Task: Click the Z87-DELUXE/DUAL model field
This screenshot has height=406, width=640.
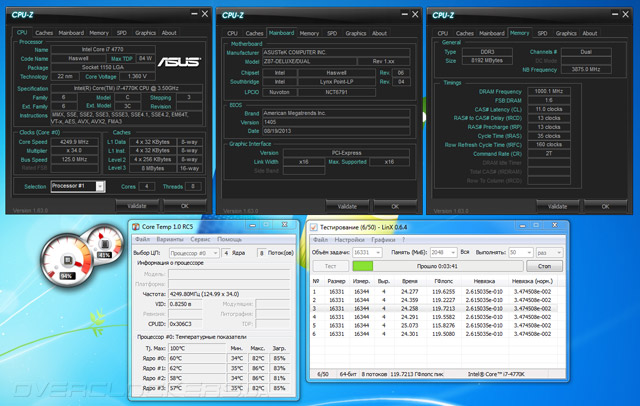Action: pyautogui.click(x=309, y=61)
